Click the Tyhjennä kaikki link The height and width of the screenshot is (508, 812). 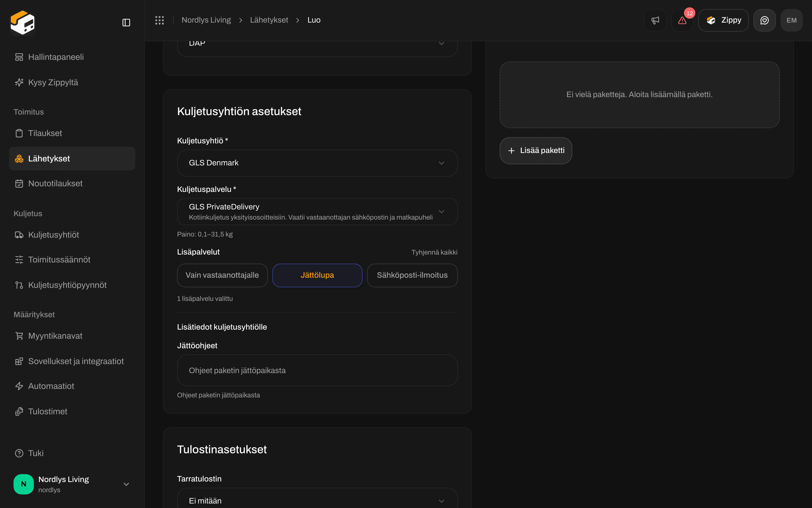434,252
